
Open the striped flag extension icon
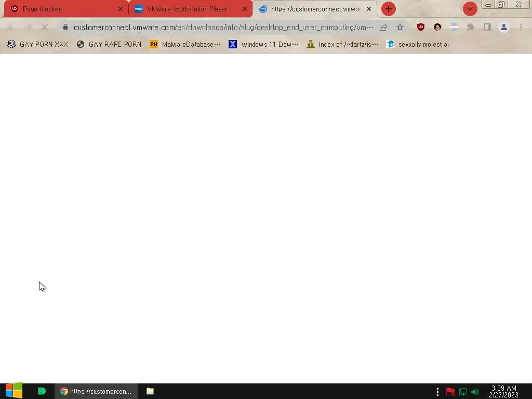point(454,27)
